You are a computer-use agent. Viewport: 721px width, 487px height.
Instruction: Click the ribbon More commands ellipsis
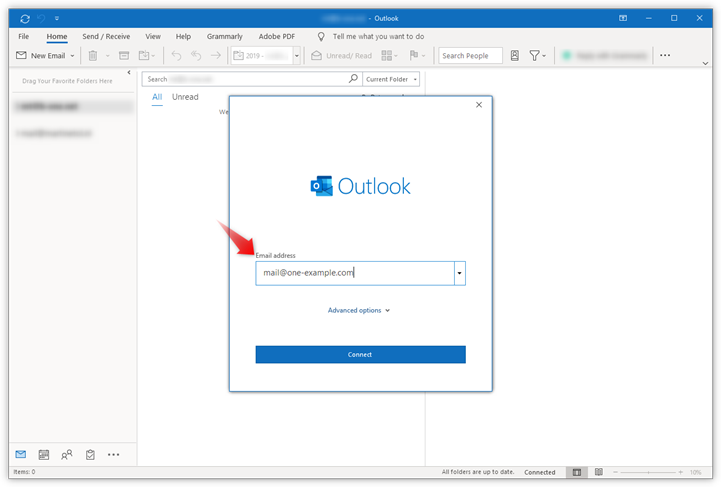pyautogui.click(x=665, y=56)
